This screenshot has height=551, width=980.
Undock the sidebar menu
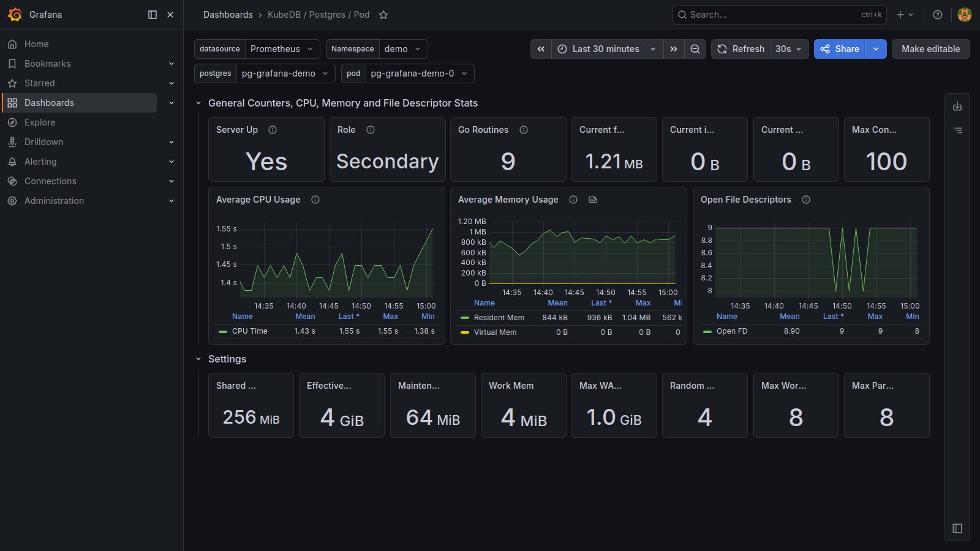(153, 15)
